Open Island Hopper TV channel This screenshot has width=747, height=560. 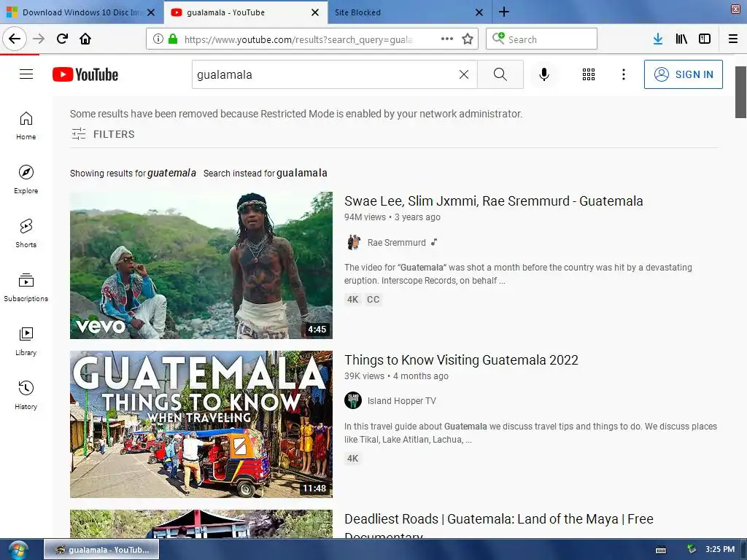point(402,401)
